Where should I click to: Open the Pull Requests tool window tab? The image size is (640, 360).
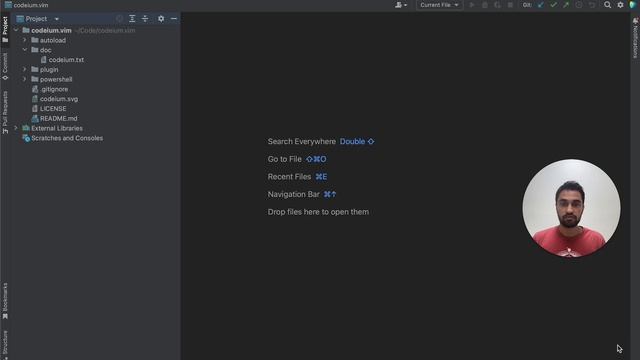(5, 112)
